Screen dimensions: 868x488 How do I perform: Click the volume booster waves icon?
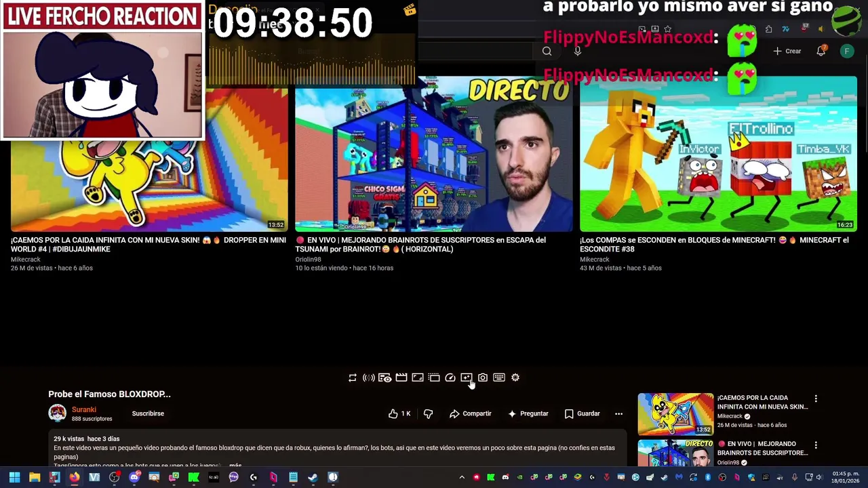click(x=369, y=378)
